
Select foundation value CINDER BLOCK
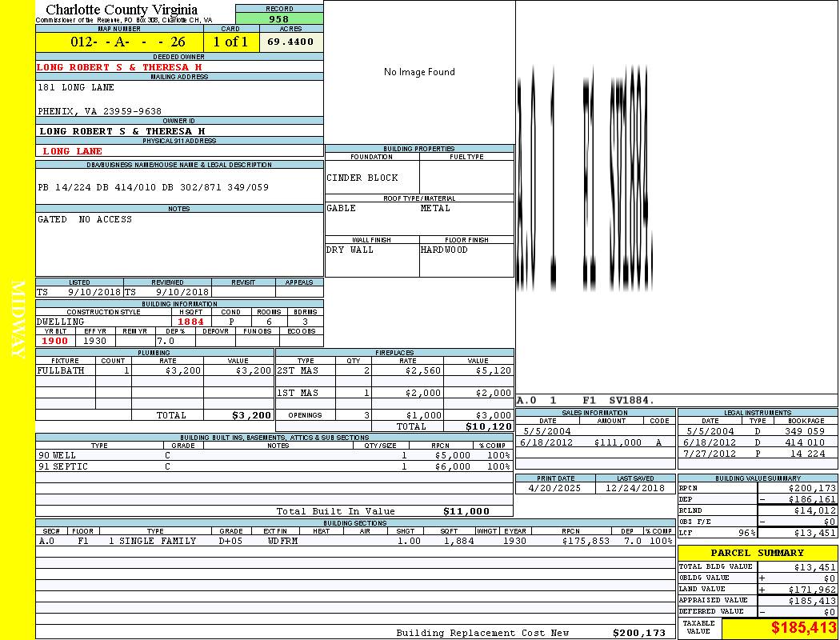pyautogui.click(x=362, y=178)
